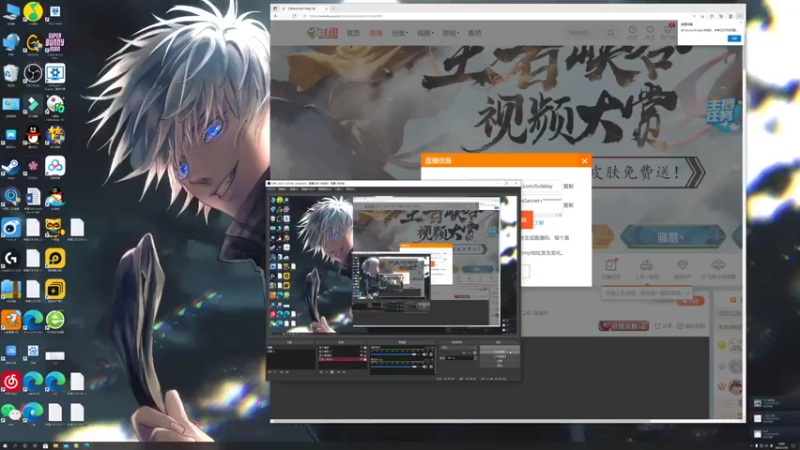Viewport: 800px width, 450px height.
Task: Open WeChat desktop icon
Action: 11,412
